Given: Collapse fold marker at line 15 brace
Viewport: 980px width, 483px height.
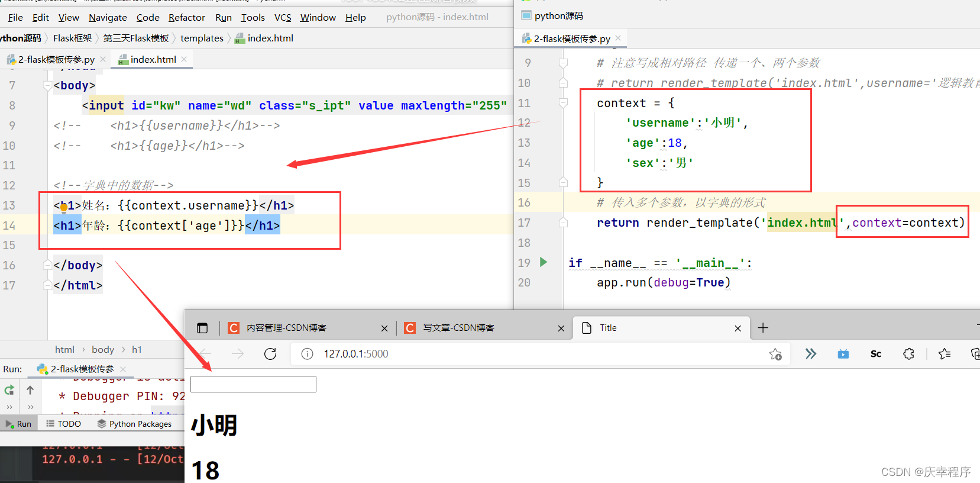Looking at the screenshot, I should pyautogui.click(x=563, y=182).
